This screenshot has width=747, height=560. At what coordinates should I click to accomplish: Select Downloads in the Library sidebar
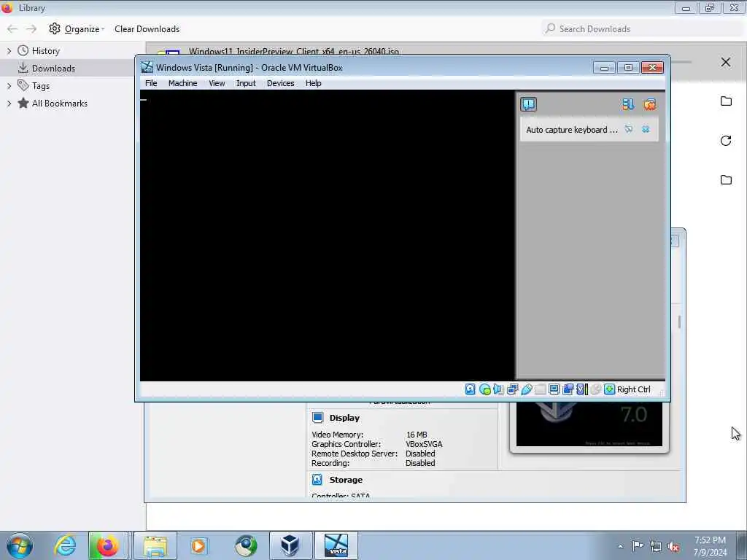pyautogui.click(x=53, y=68)
